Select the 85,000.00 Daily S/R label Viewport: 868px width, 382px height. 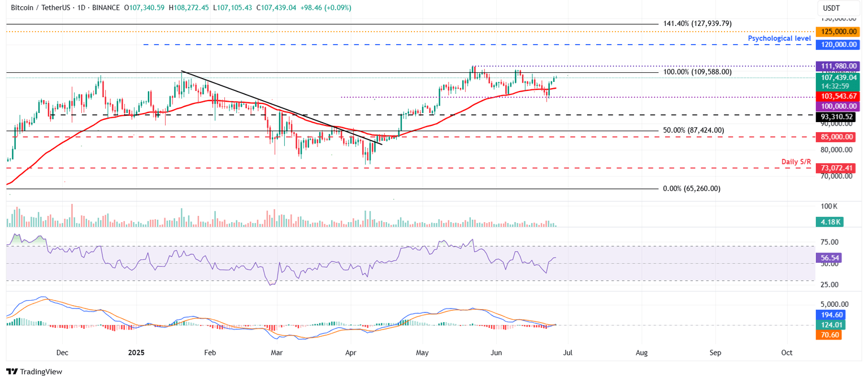pyautogui.click(x=837, y=137)
